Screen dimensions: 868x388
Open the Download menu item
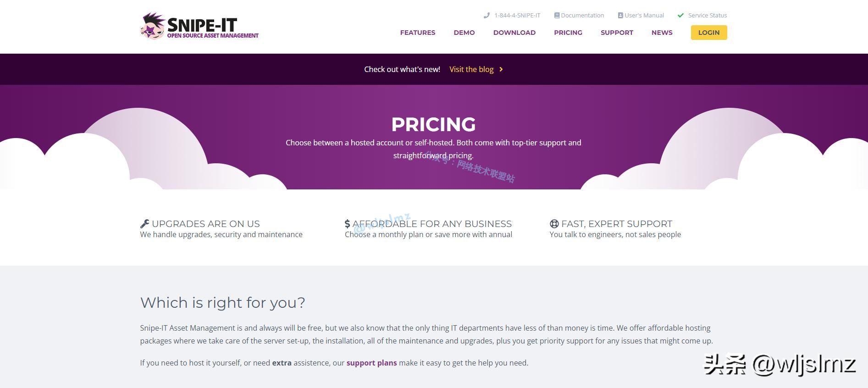(514, 33)
